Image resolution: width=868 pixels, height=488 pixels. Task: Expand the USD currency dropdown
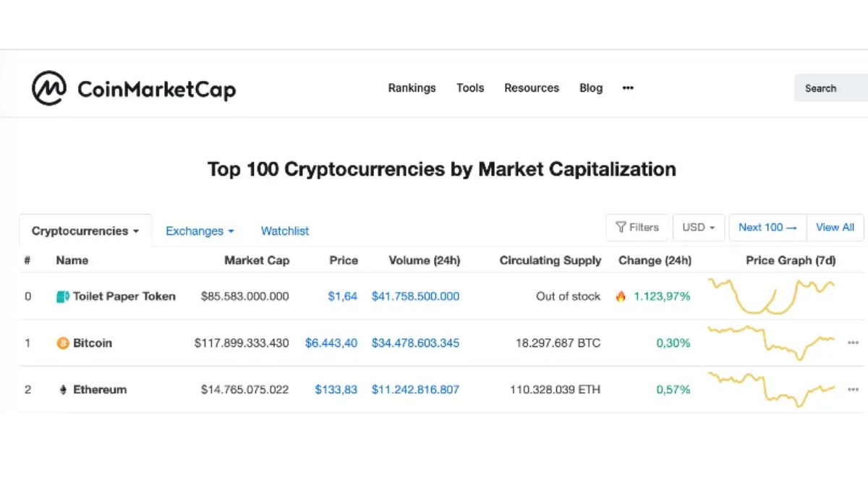click(699, 227)
